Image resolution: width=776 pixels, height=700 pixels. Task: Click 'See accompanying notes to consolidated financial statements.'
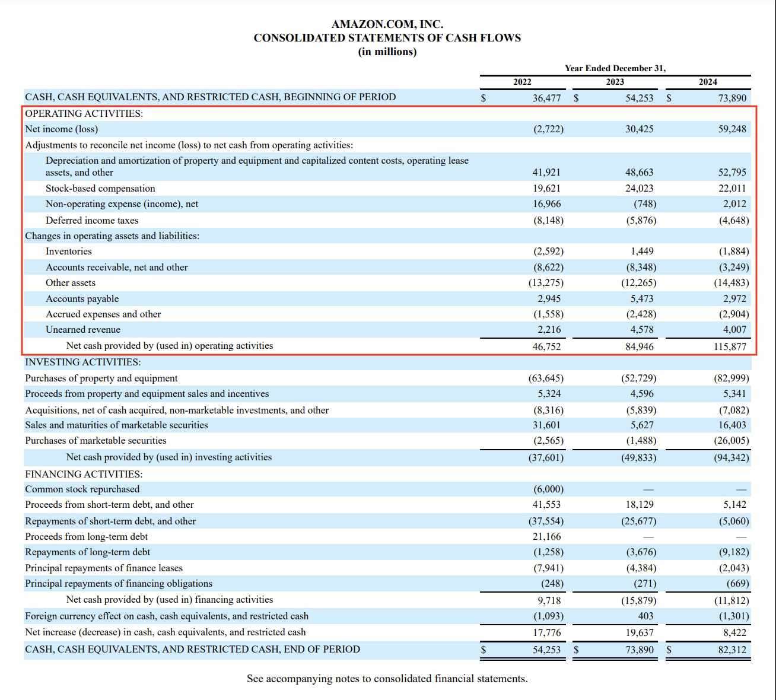pos(387,679)
